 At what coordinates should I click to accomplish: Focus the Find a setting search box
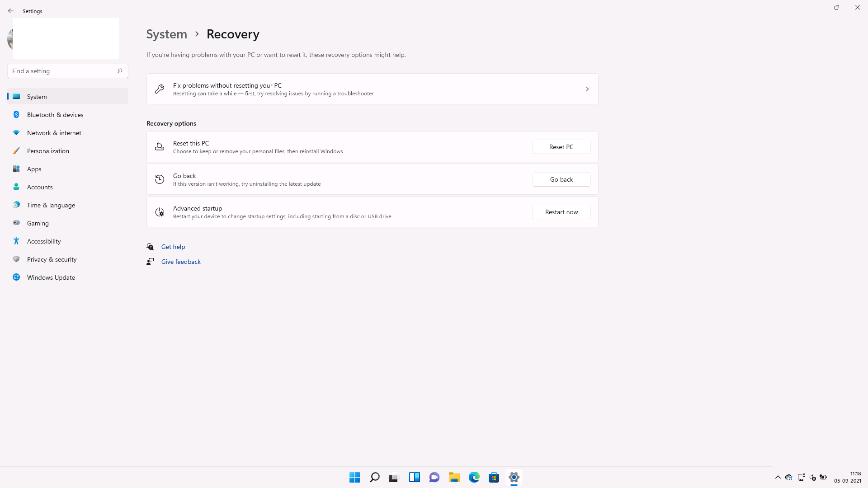tap(61, 71)
